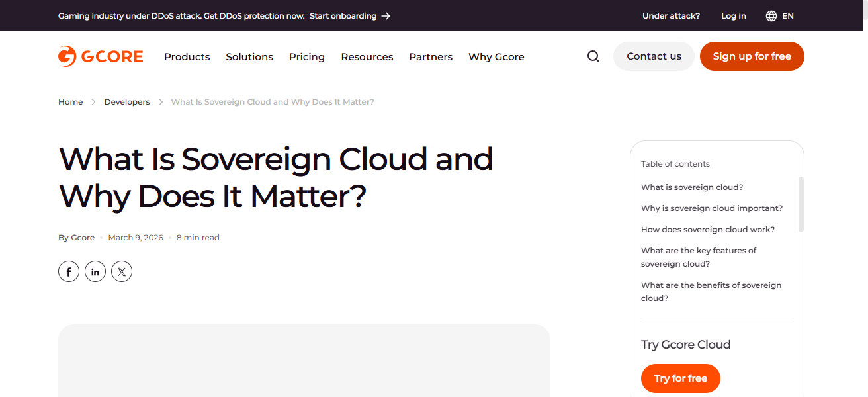The image size is (868, 397).
Task: Go to Developers via the breadcrumb
Action: coord(127,101)
